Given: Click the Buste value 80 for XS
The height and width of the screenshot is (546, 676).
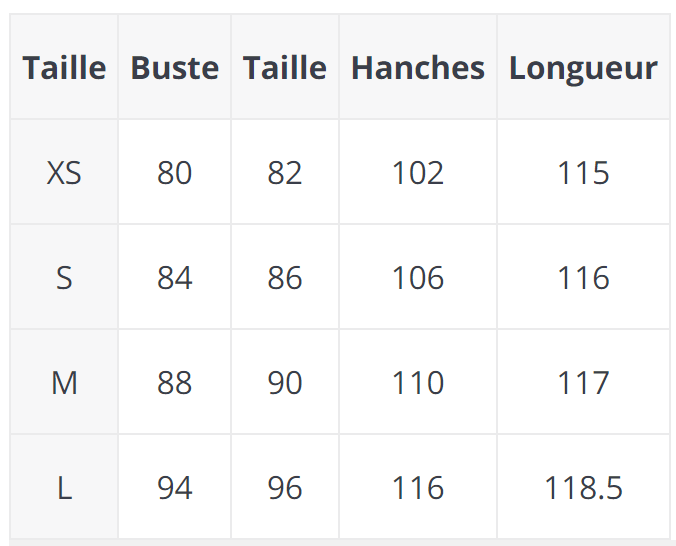Looking at the screenshot, I should (x=174, y=173).
